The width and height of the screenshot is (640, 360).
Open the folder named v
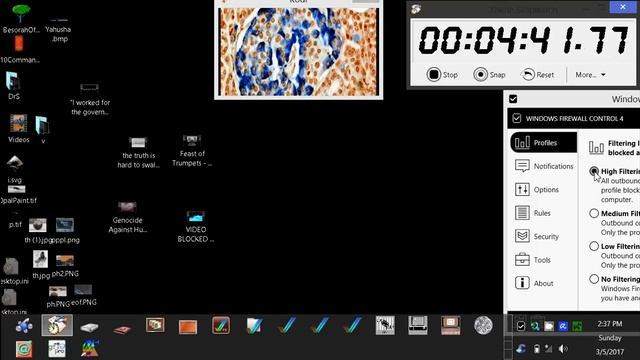pyautogui.click(x=42, y=130)
